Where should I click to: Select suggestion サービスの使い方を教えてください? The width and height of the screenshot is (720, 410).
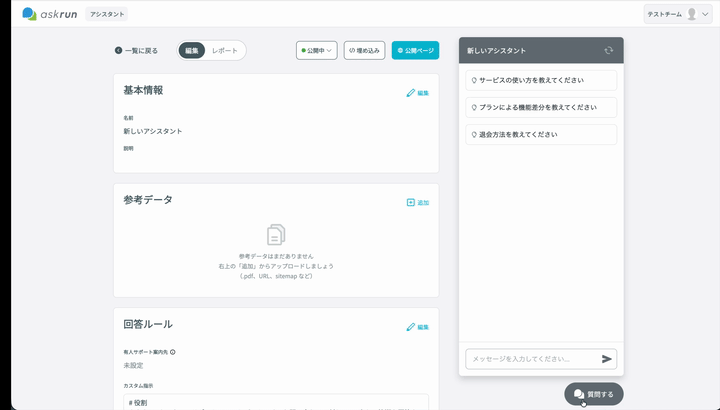[541, 80]
